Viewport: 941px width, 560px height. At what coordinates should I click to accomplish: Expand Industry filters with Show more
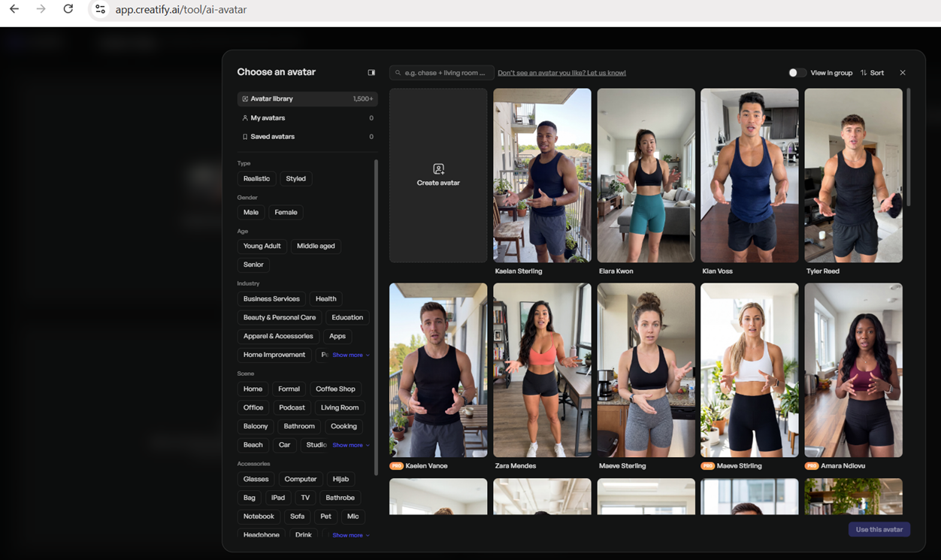tap(351, 355)
